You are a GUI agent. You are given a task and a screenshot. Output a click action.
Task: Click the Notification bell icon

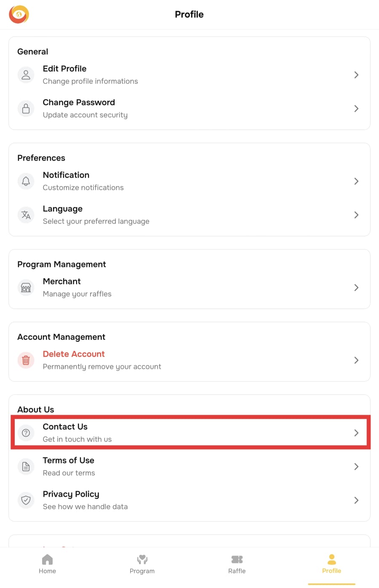point(26,181)
